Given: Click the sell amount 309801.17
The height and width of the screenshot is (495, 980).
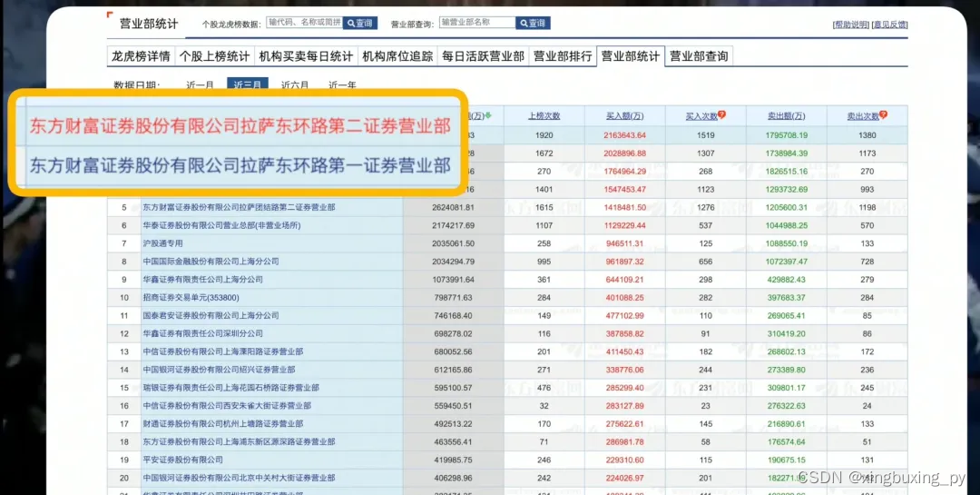Looking at the screenshot, I should tap(786, 388).
